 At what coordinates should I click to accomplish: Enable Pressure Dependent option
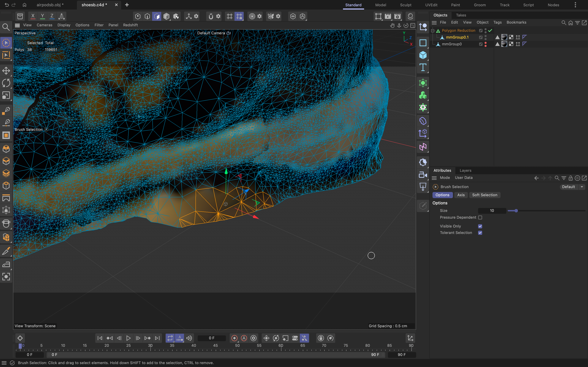click(x=480, y=217)
